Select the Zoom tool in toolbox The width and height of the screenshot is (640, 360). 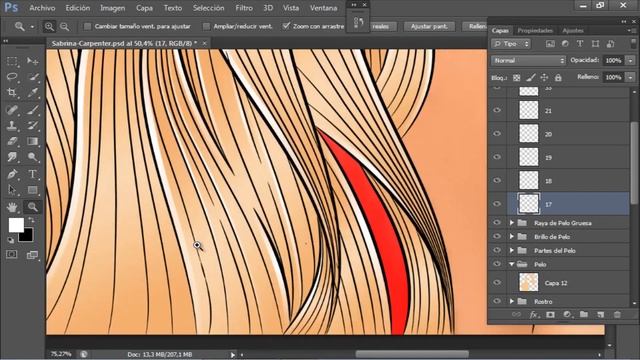pyautogui.click(x=32, y=207)
